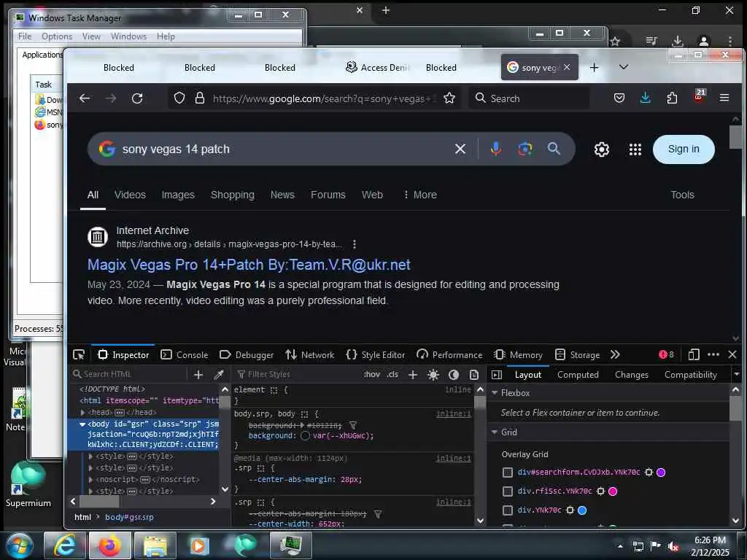Expand the noscript node in HTML tree
This screenshot has width=747, height=560.
(90, 480)
